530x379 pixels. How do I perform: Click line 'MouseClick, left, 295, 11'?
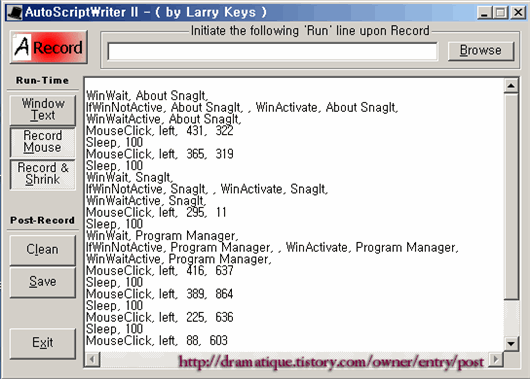tap(156, 212)
